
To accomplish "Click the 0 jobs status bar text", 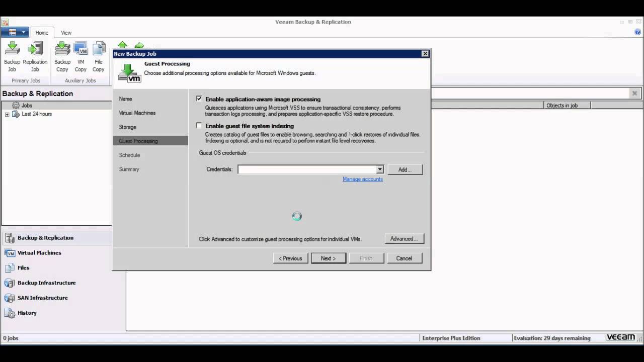I will pyautogui.click(x=11, y=338).
